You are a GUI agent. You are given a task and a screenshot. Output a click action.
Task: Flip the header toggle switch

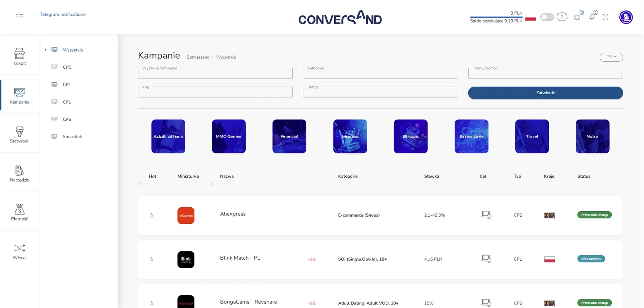(x=547, y=17)
